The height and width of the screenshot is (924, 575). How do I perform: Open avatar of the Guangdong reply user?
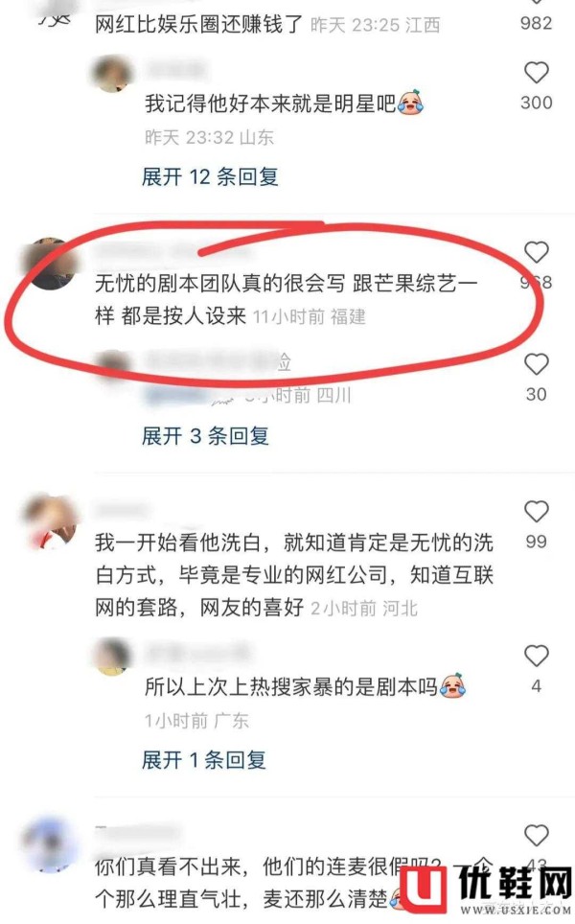pos(112,656)
